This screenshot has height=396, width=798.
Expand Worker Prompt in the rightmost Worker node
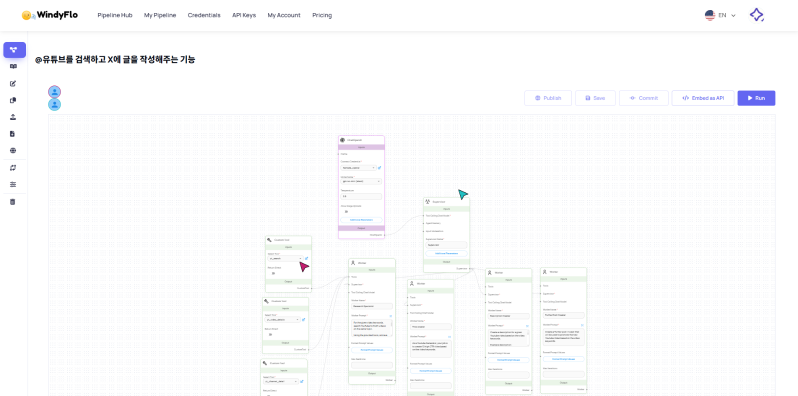pos(583,325)
